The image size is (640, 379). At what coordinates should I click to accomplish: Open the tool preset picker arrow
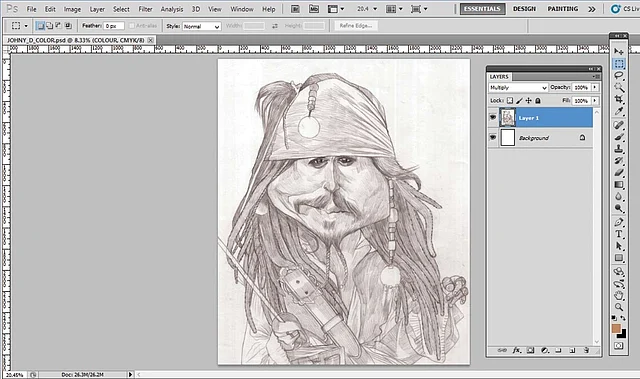[26, 26]
